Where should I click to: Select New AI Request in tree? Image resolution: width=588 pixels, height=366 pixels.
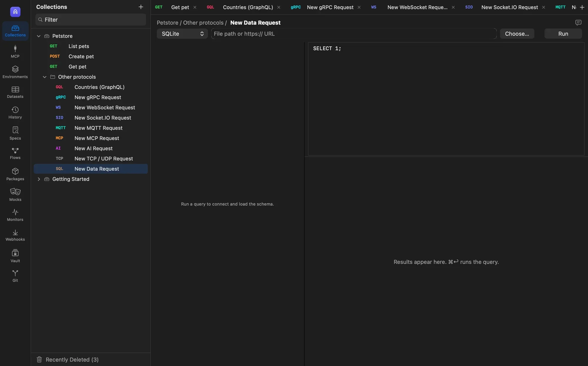pos(91,148)
